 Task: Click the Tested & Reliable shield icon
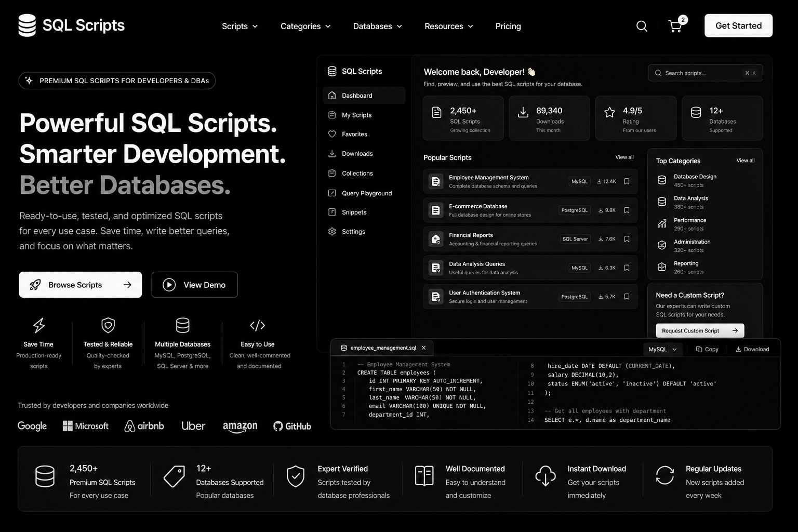(x=108, y=325)
